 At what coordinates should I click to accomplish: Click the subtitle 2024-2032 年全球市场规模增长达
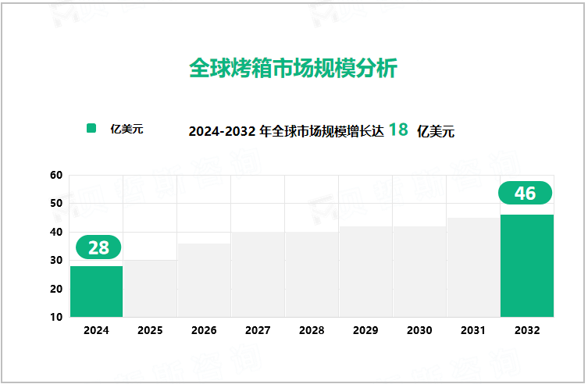tap(286, 131)
